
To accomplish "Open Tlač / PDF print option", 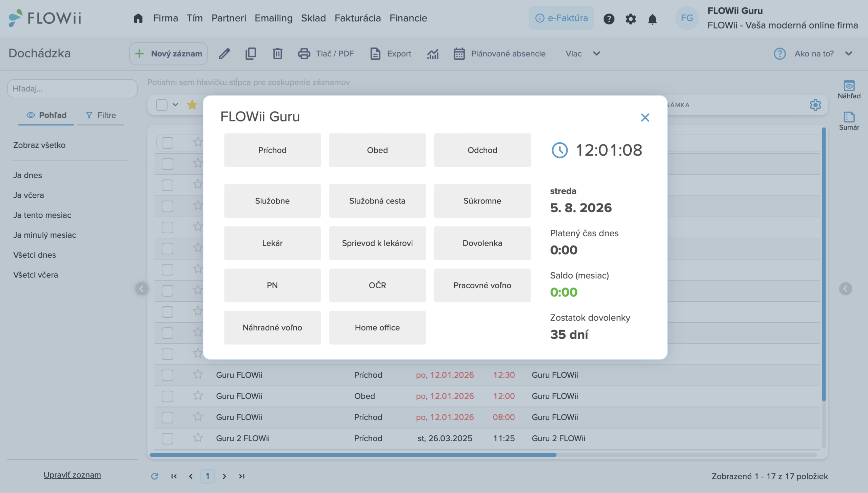I will click(x=326, y=54).
